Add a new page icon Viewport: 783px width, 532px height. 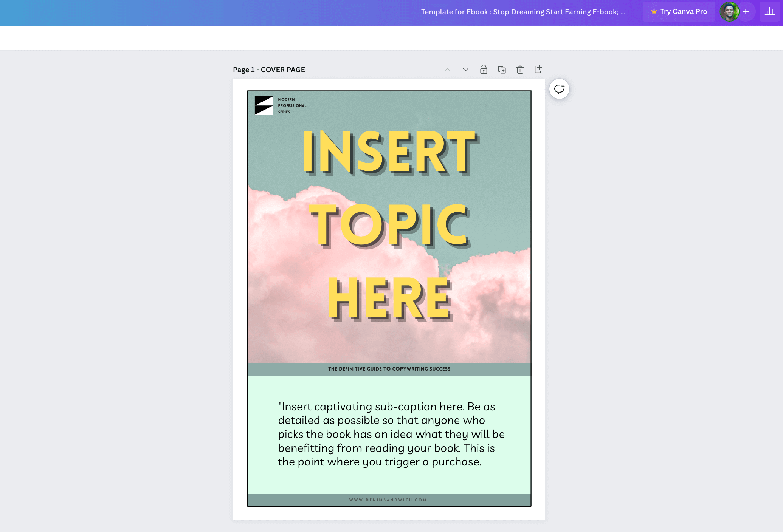pos(538,70)
